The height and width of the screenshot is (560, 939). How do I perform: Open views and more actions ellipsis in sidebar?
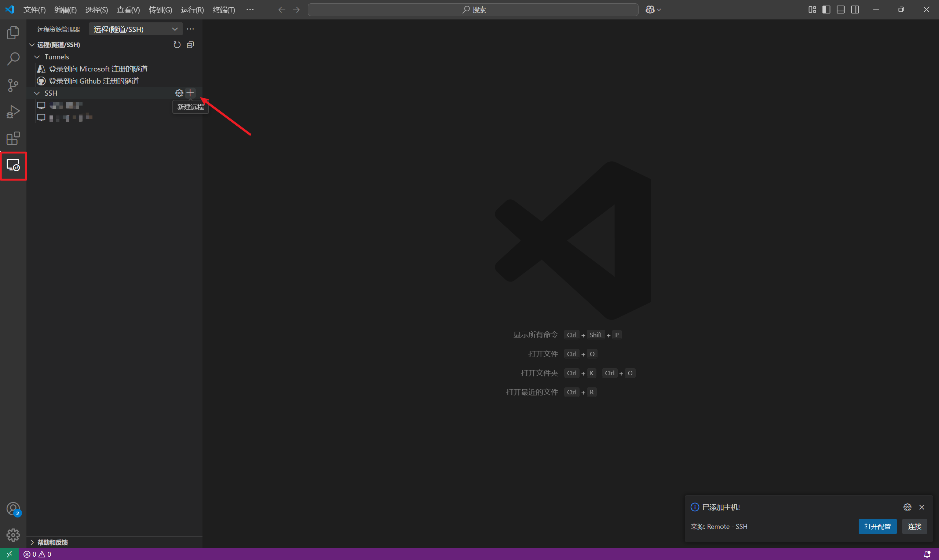coord(190,29)
